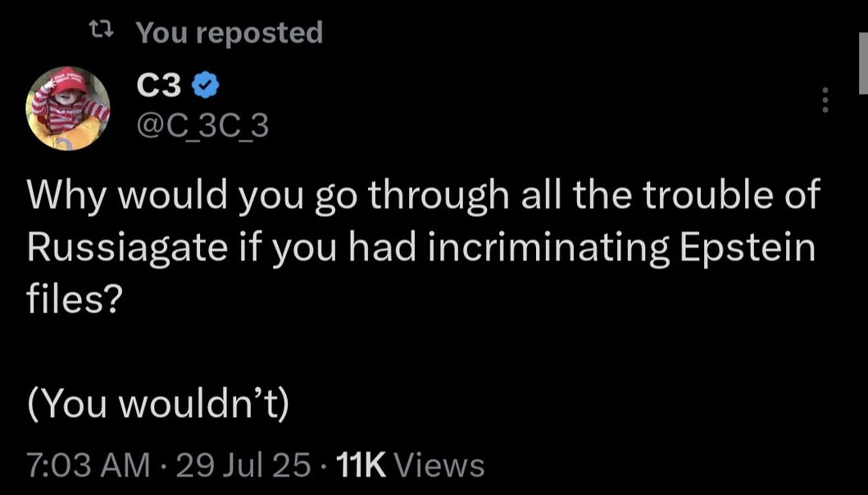Open the three-dot more options menu
868x495 pixels.
(825, 100)
